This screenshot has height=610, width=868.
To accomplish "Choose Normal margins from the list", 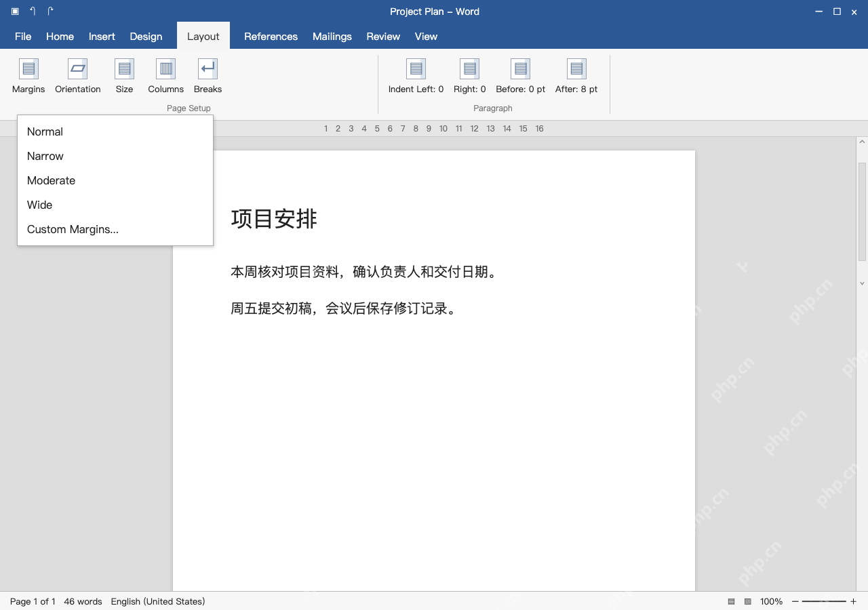I will 115,131.
